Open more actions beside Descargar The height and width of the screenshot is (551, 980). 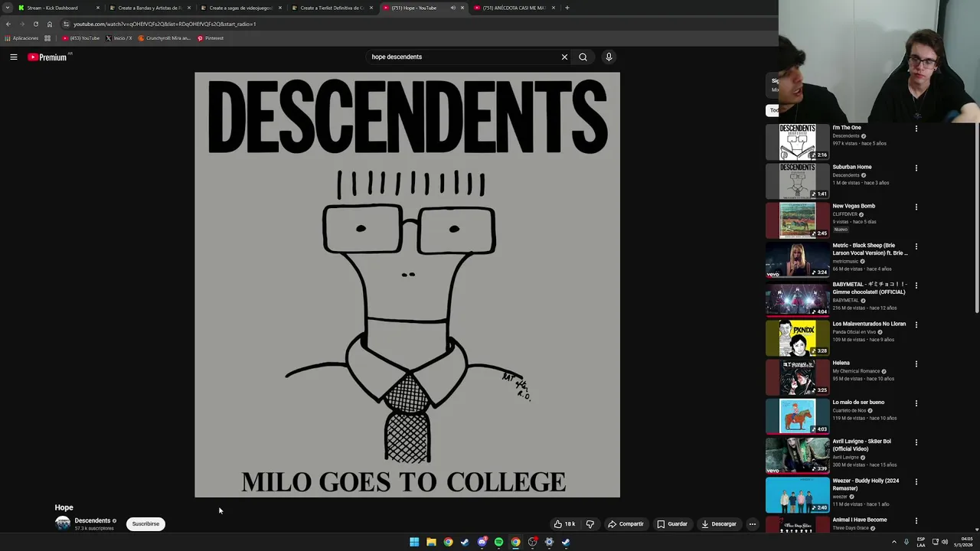click(x=753, y=524)
